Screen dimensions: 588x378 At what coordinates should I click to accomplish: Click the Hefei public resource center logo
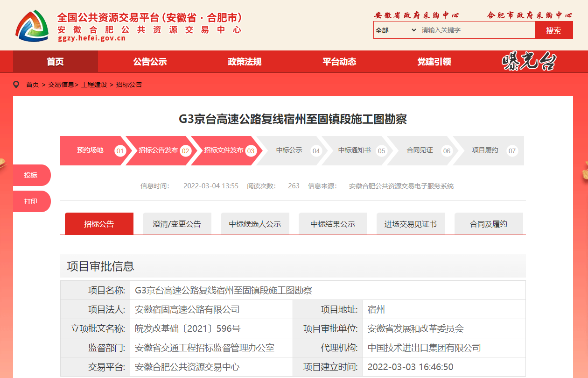click(x=32, y=25)
